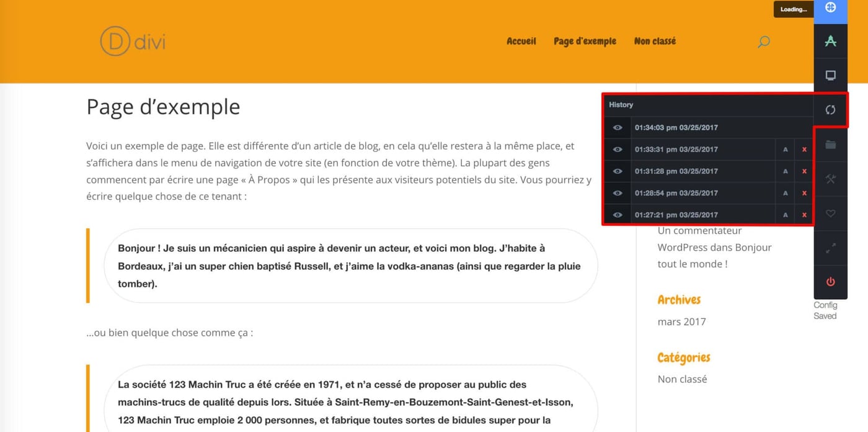Click the folder icon in the right sidebar
The width and height of the screenshot is (868, 432).
click(830, 144)
